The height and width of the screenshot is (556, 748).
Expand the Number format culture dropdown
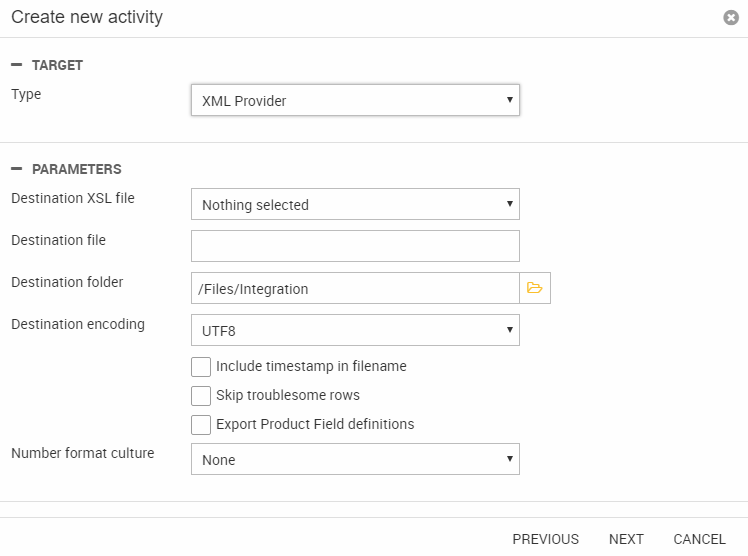point(355,460)
